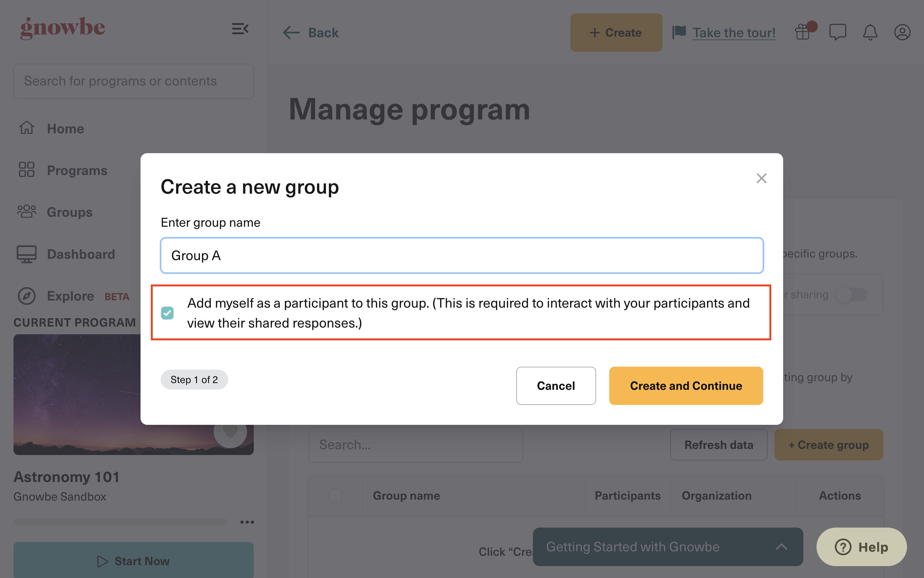The width and height of the screenshot is (924, 578).
Task: Click the Actions column header
Action: (x=840, y=496)
